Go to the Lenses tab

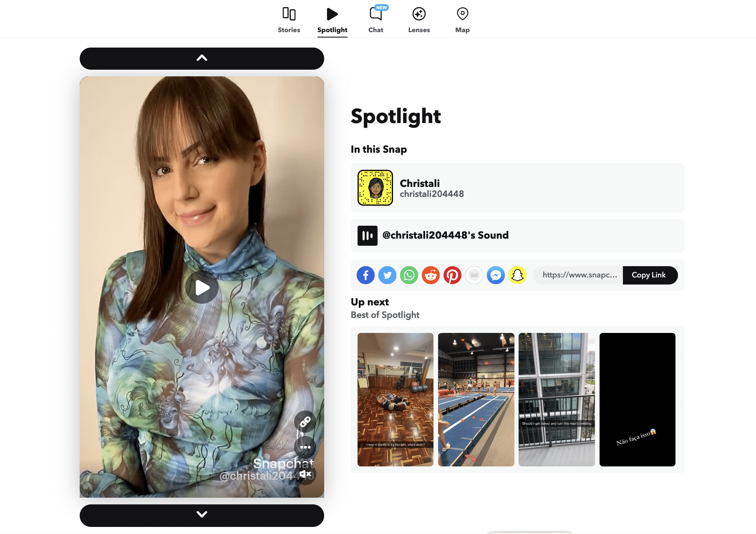click(419, 20)
